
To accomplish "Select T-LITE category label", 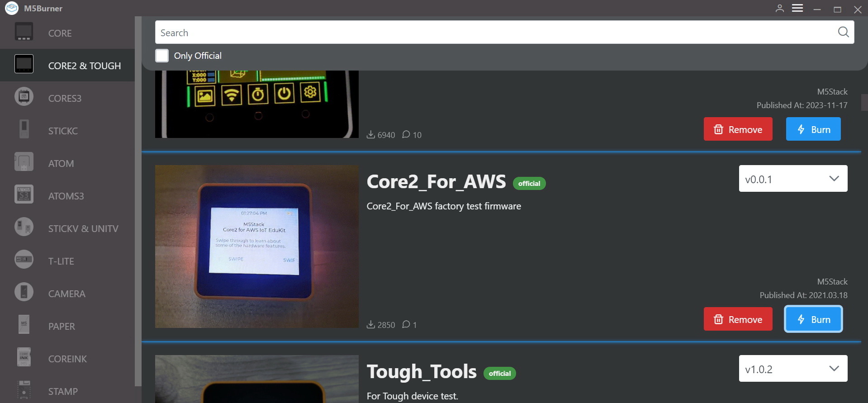I will click(x=61, y=261).
